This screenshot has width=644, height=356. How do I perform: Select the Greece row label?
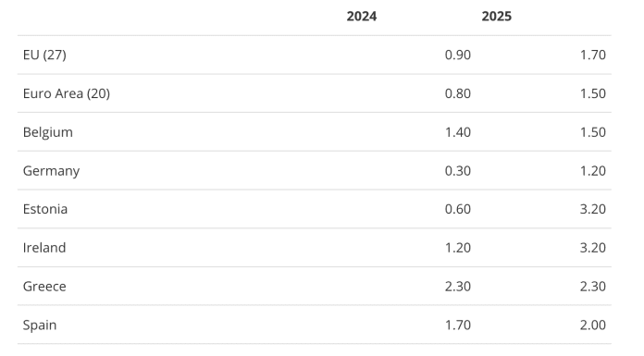pyautogui.click(x=44, y=287)
